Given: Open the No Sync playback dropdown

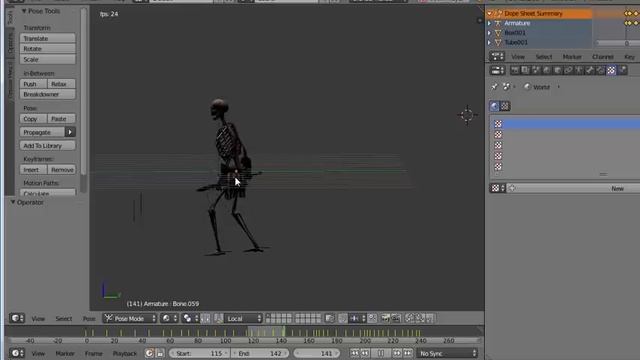Looking at the screenshot, I should [447, 353].
